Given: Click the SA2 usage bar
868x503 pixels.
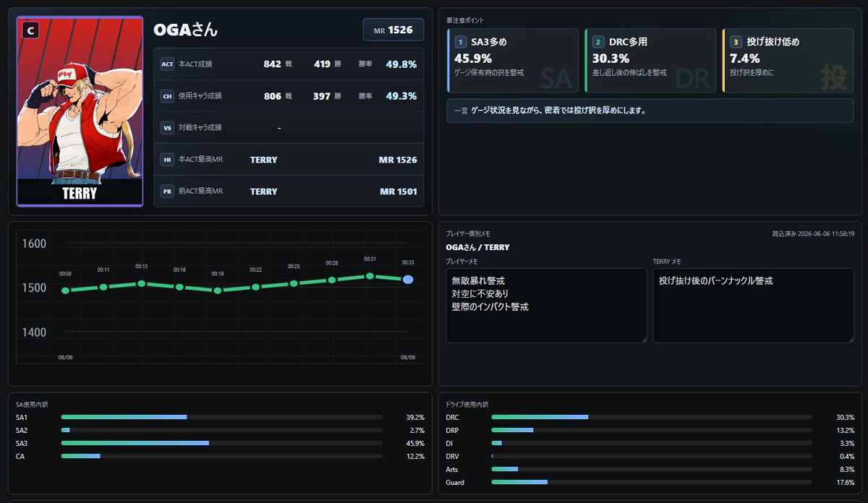Looking at the screenshot, I should point(222,430).
